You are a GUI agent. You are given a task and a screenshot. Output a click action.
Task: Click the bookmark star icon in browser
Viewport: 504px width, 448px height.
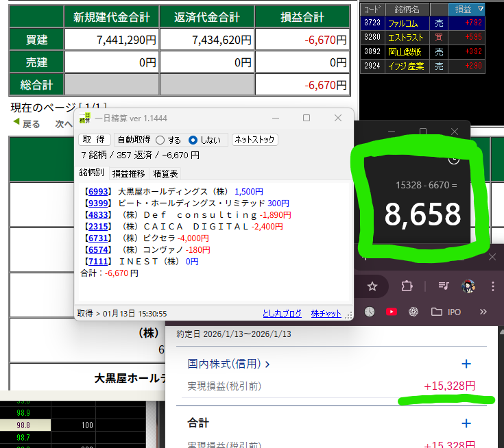click(372, 286)
